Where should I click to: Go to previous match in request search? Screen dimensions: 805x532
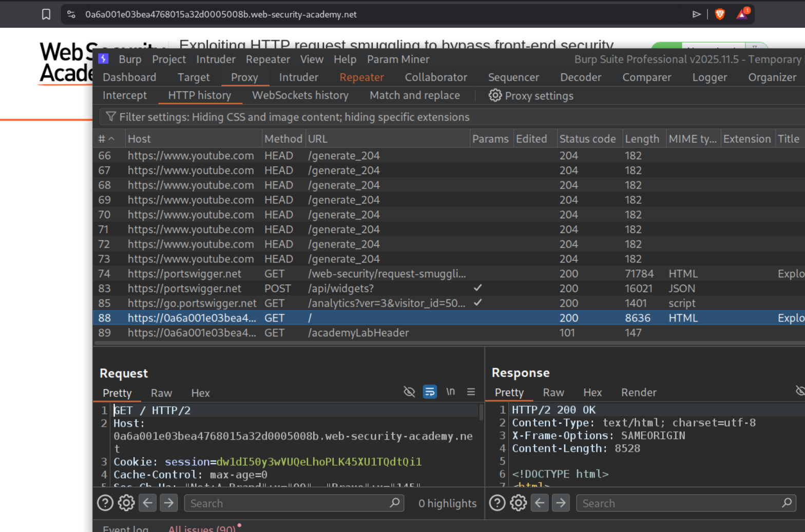(x=148, y=503)
